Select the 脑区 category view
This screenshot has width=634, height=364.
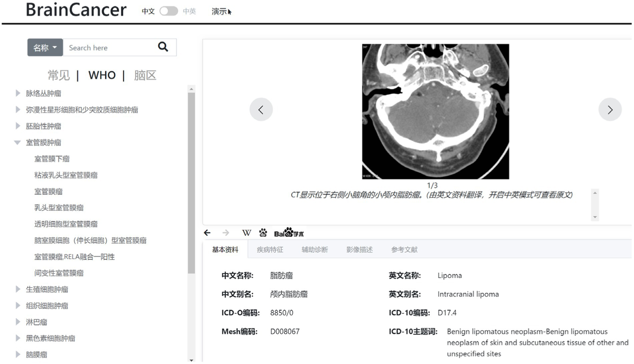pos(145,76)
